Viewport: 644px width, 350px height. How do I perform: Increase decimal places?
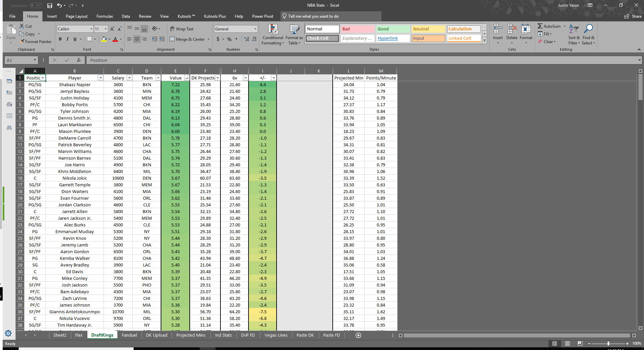coord(247,39)
